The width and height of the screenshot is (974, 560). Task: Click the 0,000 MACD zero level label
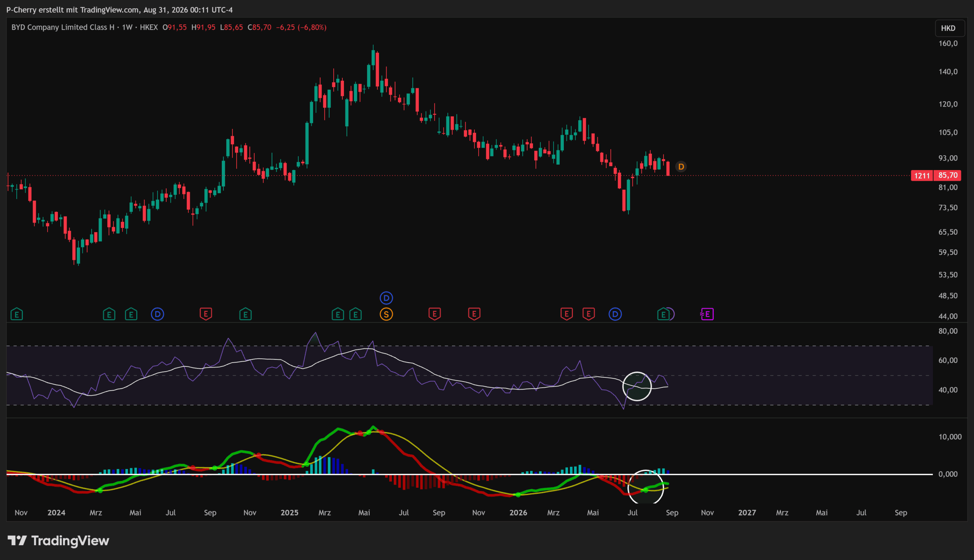pos(948,474)
